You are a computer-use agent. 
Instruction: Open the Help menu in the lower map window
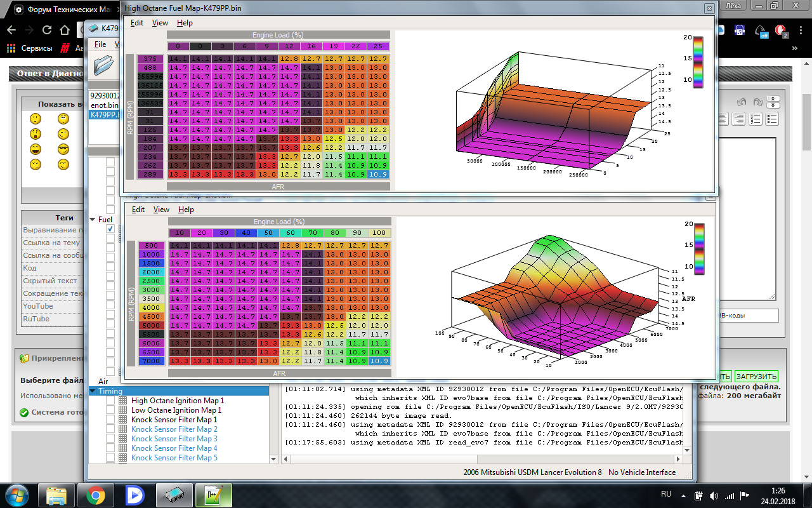tap(186, 210)
